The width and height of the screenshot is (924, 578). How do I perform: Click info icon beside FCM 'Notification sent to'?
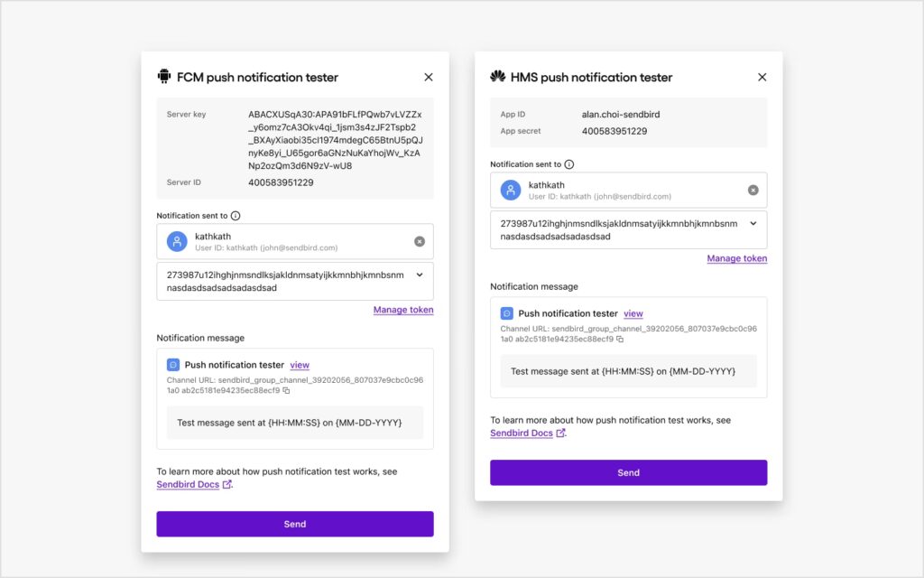(236, 216)
